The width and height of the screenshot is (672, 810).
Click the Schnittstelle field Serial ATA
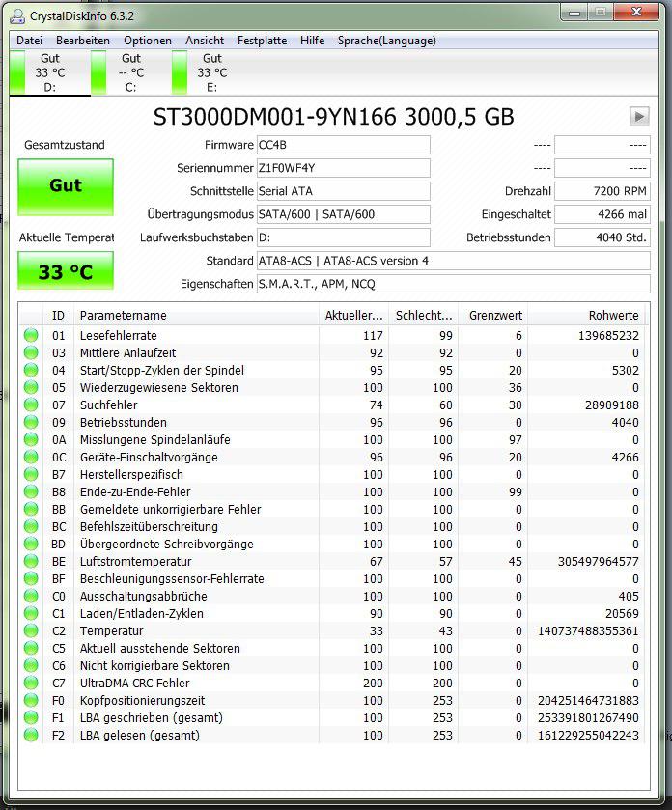click(x=344, y=191)
